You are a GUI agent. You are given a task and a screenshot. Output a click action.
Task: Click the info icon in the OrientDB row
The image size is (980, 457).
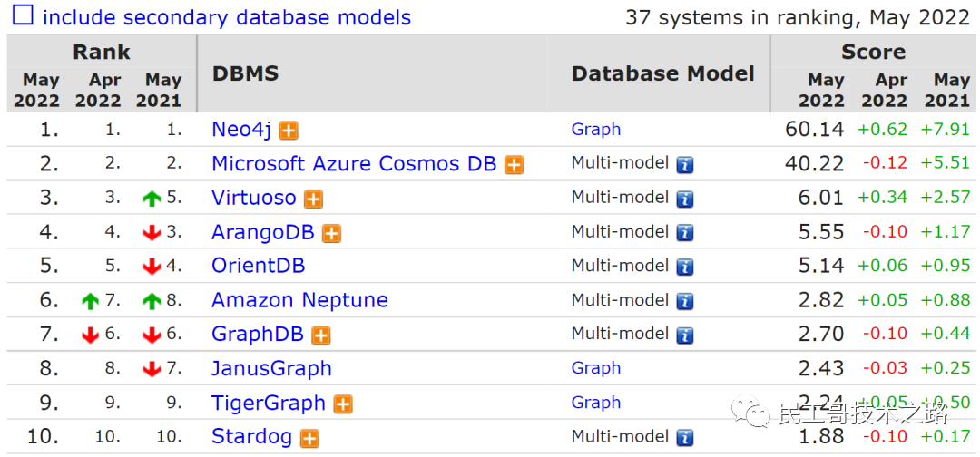684,267
